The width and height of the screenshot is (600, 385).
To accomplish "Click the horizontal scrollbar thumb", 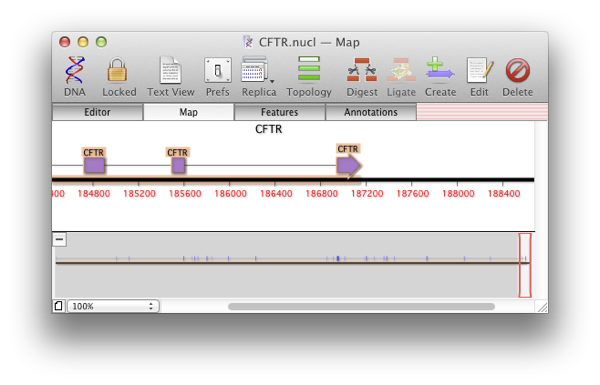I will click(361, 306).
